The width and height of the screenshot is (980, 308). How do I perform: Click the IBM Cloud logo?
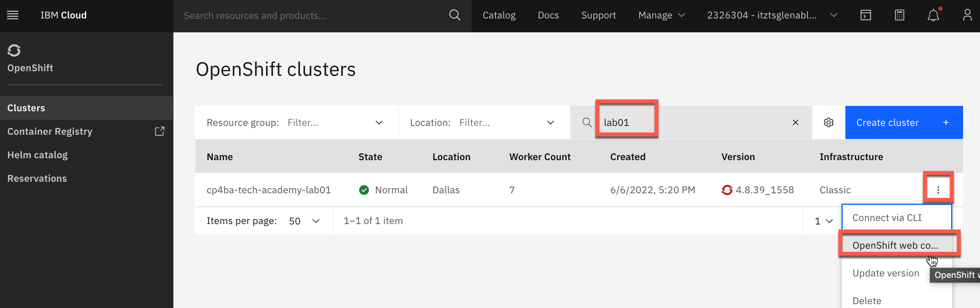[x=63, y=15]
